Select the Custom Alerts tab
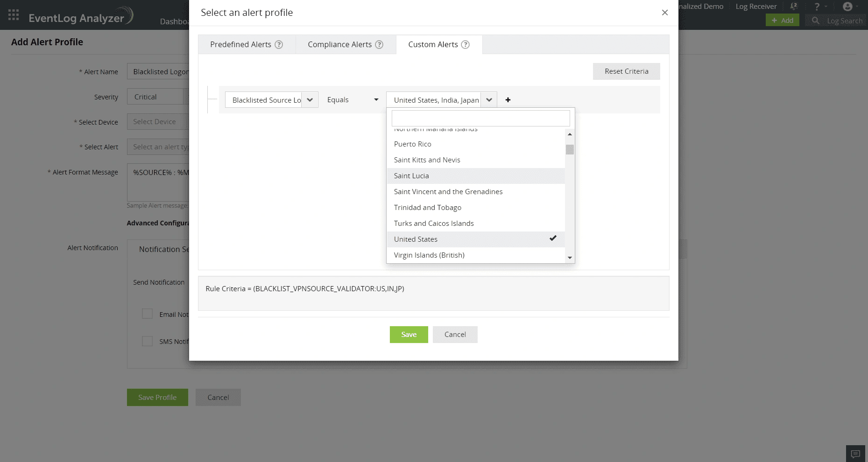 [439, 45]
